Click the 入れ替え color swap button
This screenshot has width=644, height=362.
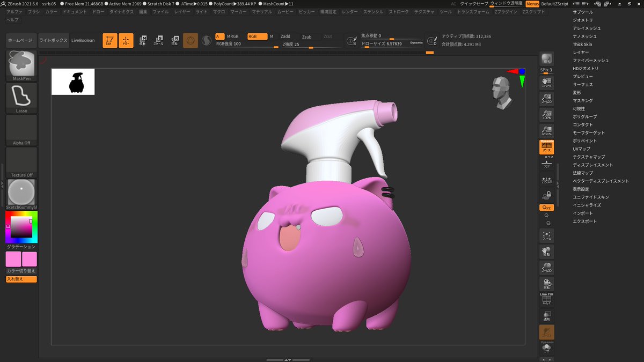pos(21,279)
